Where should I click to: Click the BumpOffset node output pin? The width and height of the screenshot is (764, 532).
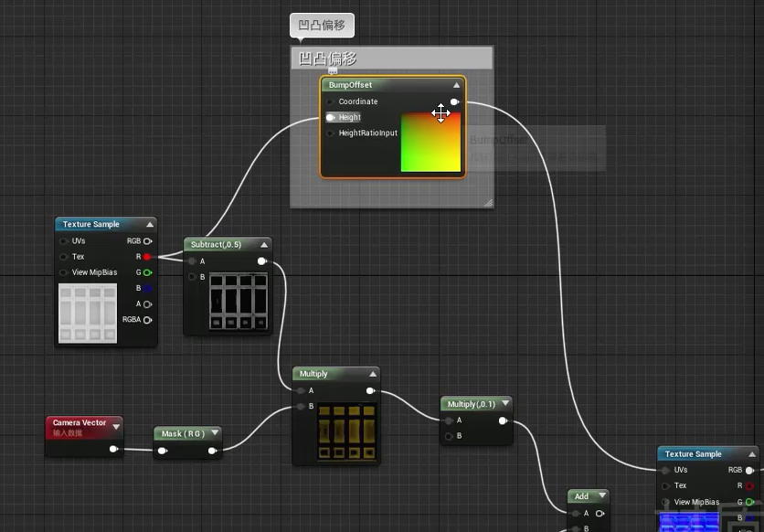pos(454,101)
